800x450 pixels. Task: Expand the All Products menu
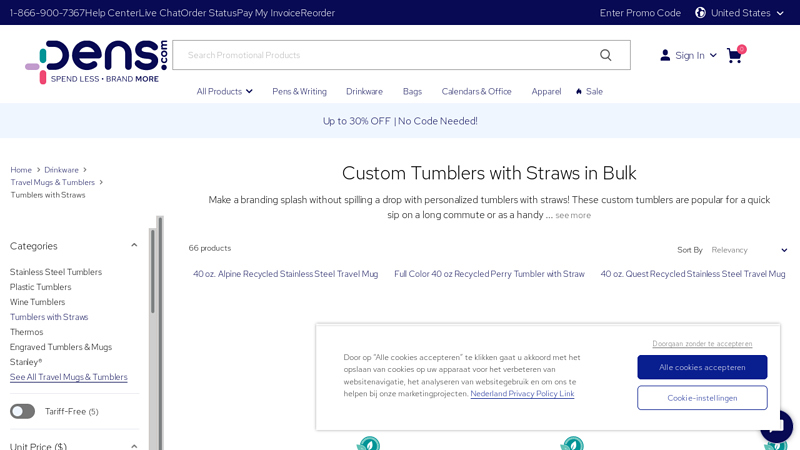[224, 91]
